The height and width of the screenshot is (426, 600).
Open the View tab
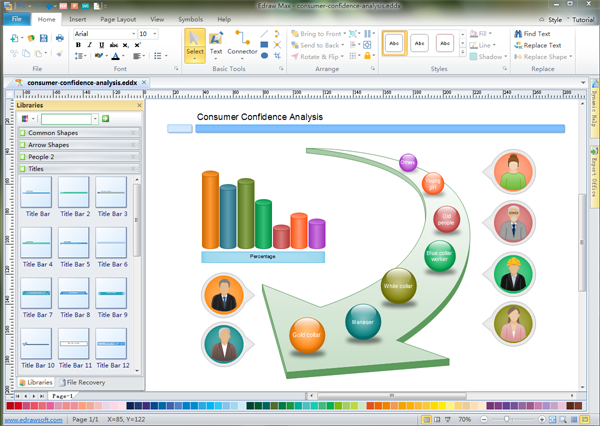coord(157,19)
